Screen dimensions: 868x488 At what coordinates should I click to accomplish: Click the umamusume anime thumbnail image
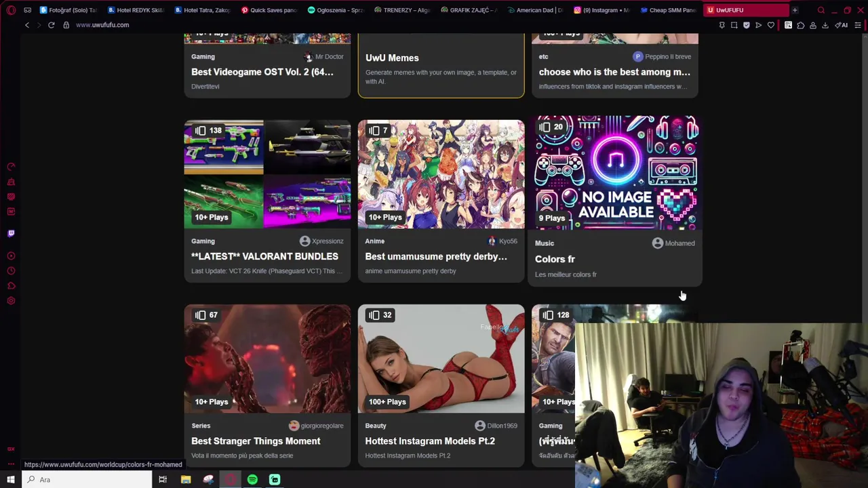tap(441, 174)
